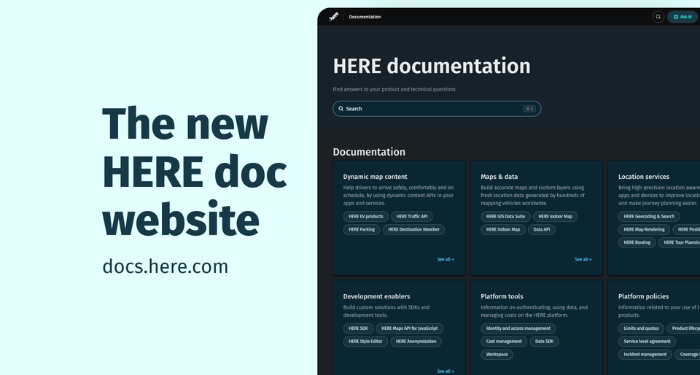Click the Development enablers card title
This screenshot has height=375, width=700.
376,296
